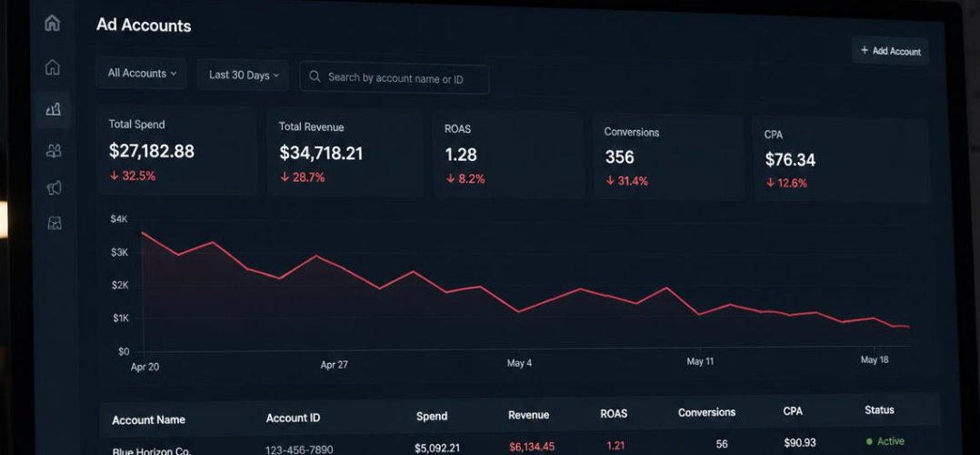980x455 pixels.
Task: Expand the All Accounts dropdown
Action: (x=141, y=73)
